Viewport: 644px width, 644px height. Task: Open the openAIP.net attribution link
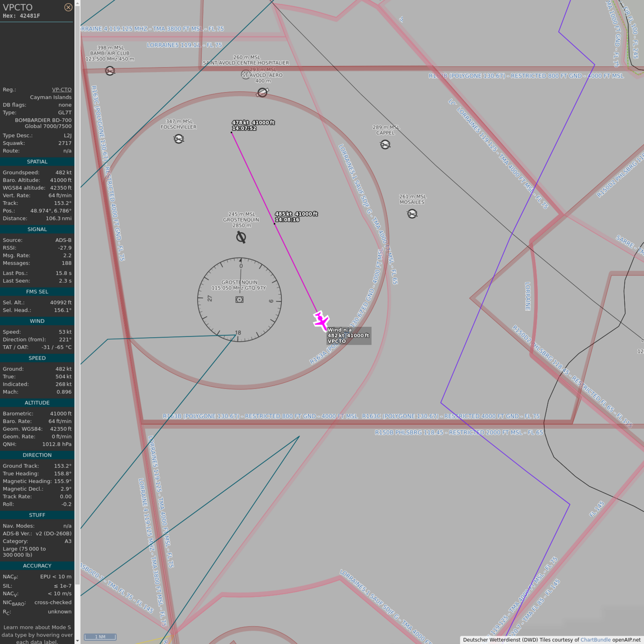[x=626, y=640]
